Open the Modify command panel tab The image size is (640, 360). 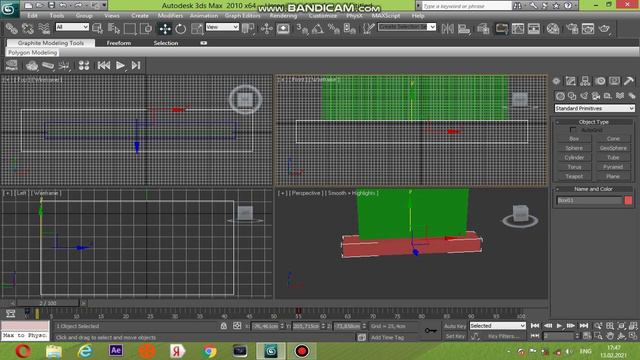(x=570, y=81)
